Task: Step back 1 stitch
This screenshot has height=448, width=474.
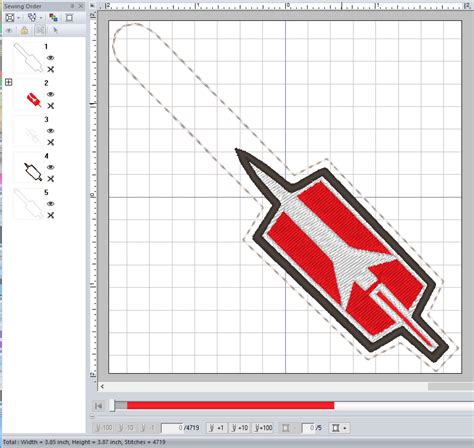Action: (x=147, y=428)
